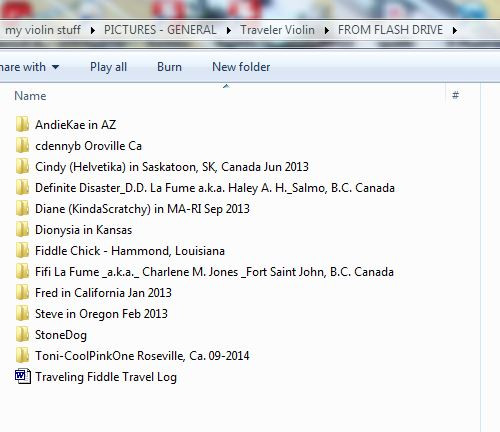Expand arrow after Traveler Violin breadcrumb
Image resolution: width=500 pixels, height=432 pixels.
tap(327, 30)
